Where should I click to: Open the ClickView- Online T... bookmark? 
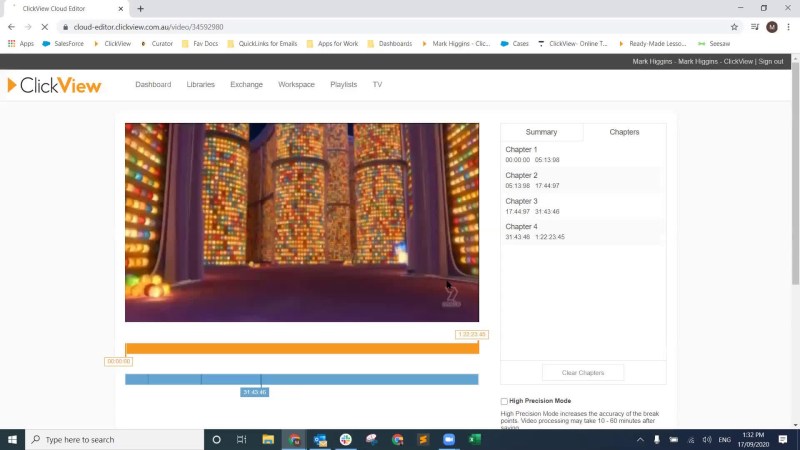pos(573,44)
